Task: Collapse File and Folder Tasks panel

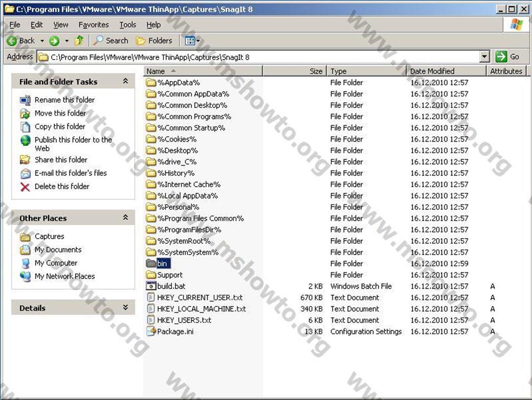Action: 126,81
